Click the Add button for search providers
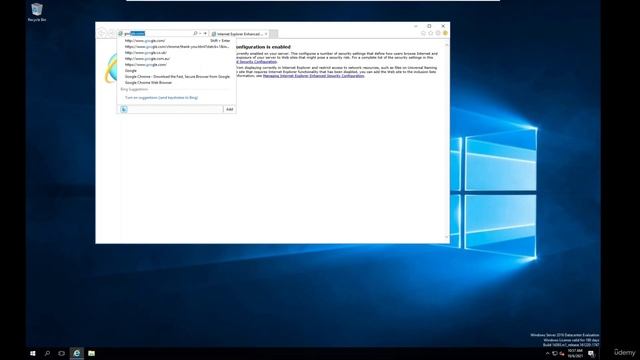Viewport: 640px width, 360px height. tap(229, 109)
